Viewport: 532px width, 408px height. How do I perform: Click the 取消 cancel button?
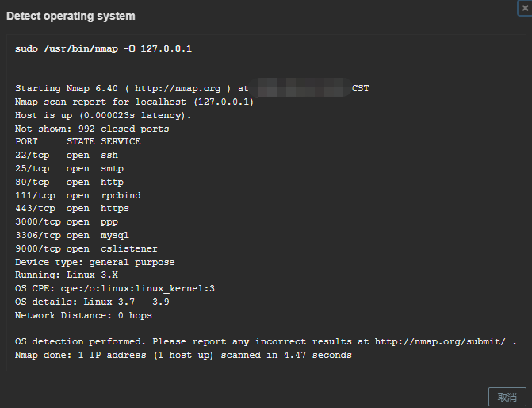[507, 397]
